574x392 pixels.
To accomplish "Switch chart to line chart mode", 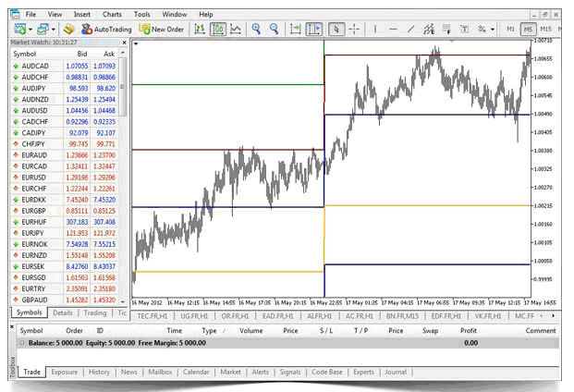I will click(237, 30).
